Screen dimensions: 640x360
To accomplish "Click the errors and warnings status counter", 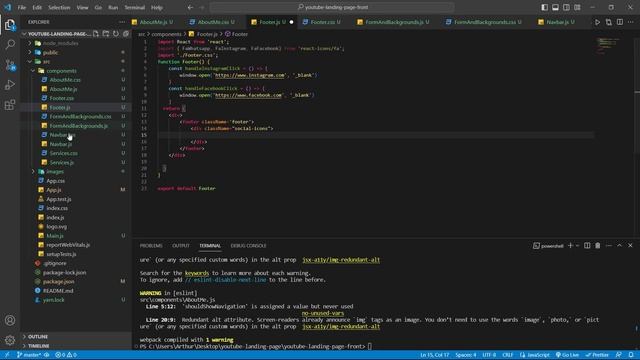I will tap(66, 355).
